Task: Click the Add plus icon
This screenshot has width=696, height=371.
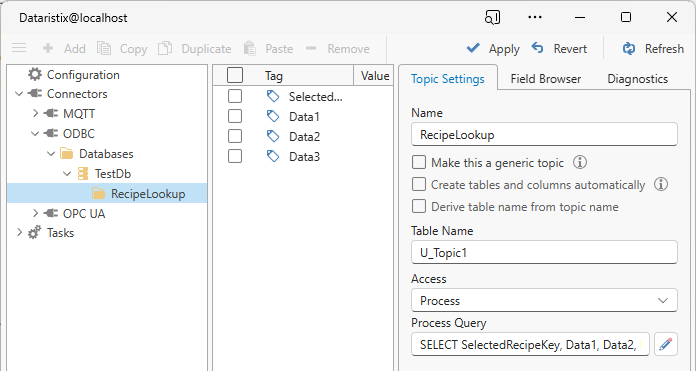Action: [47, 48]
